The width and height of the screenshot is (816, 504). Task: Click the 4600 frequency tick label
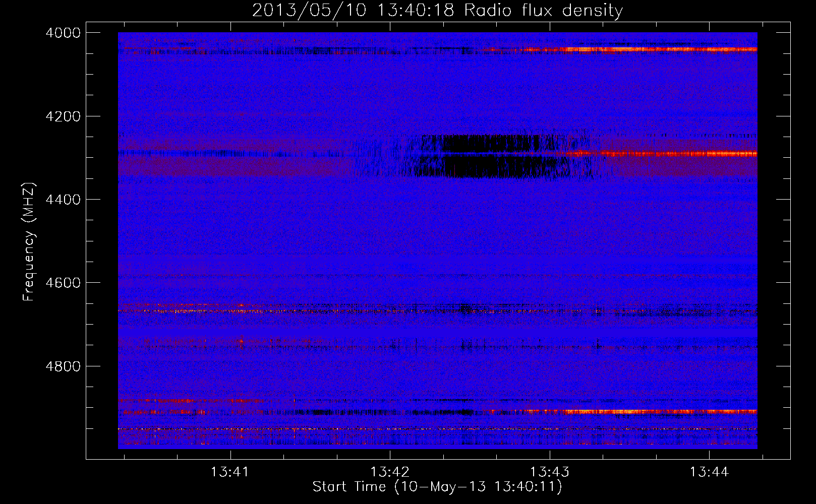click(x=63, y=283)
